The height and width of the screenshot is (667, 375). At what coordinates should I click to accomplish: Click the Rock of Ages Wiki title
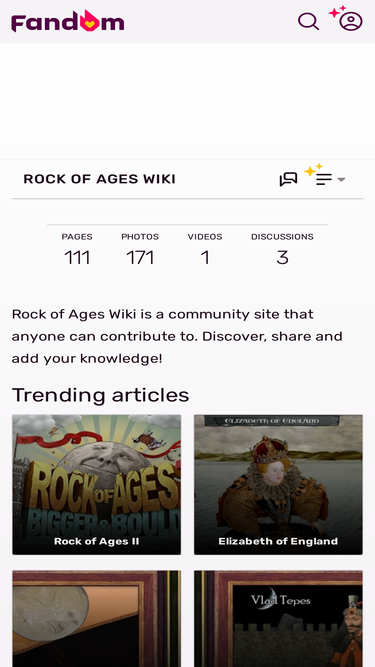[99, 179]
